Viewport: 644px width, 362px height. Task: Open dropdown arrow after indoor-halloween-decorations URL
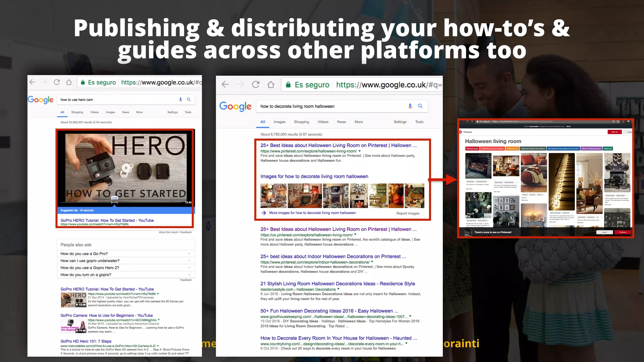coord(372,262)
